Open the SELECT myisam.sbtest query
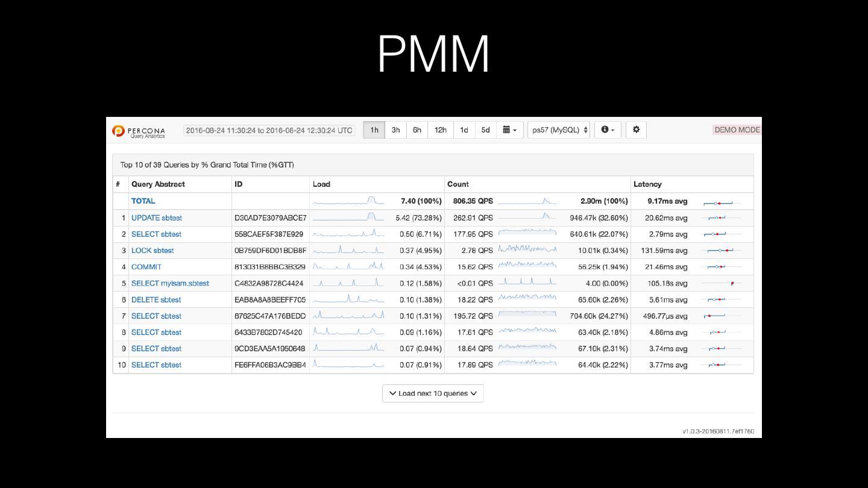 170,283
